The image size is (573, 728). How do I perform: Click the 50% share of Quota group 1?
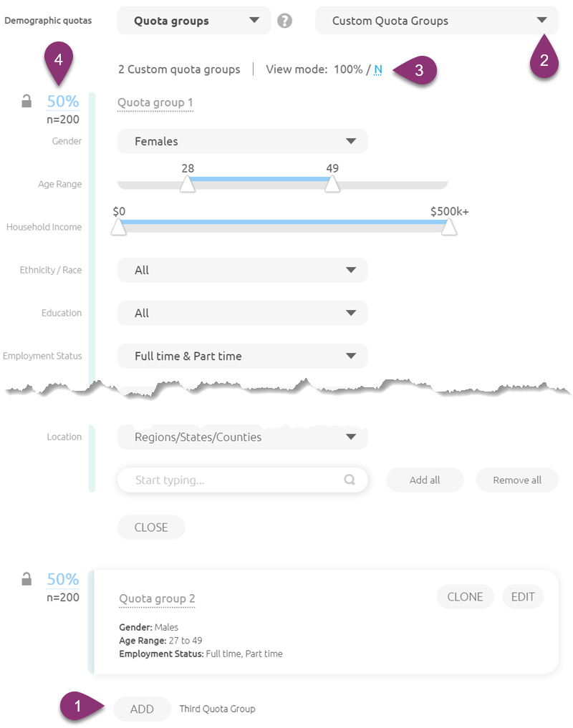(63, 102)
